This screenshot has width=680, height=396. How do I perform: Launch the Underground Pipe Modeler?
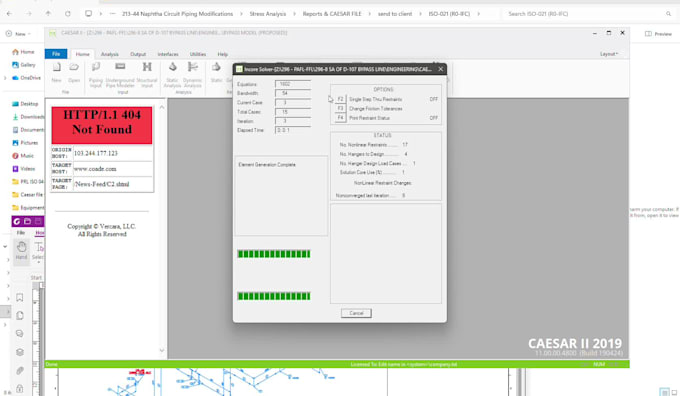click(120, 74)
